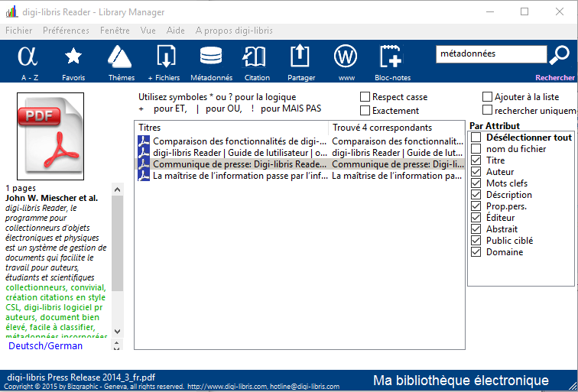Image resolution: width=578 pixels, height=392 pixels.
Task: Open the Préférences menu
Action: 66,31
